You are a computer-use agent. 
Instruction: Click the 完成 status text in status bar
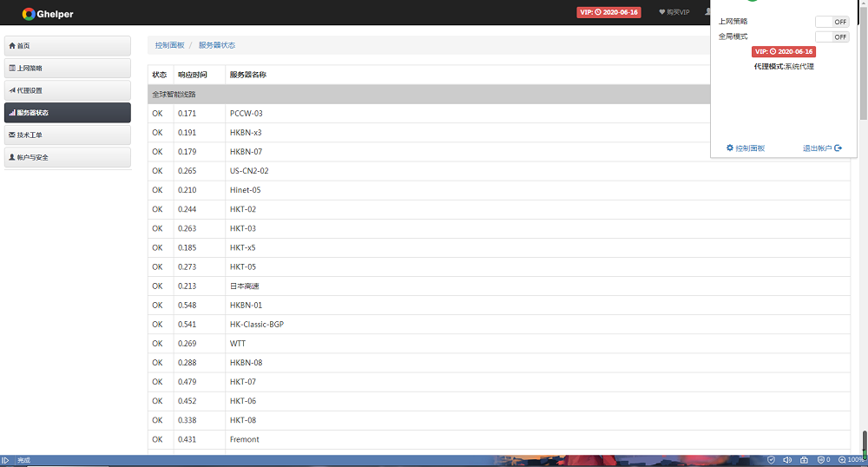(x=23, y=460)
